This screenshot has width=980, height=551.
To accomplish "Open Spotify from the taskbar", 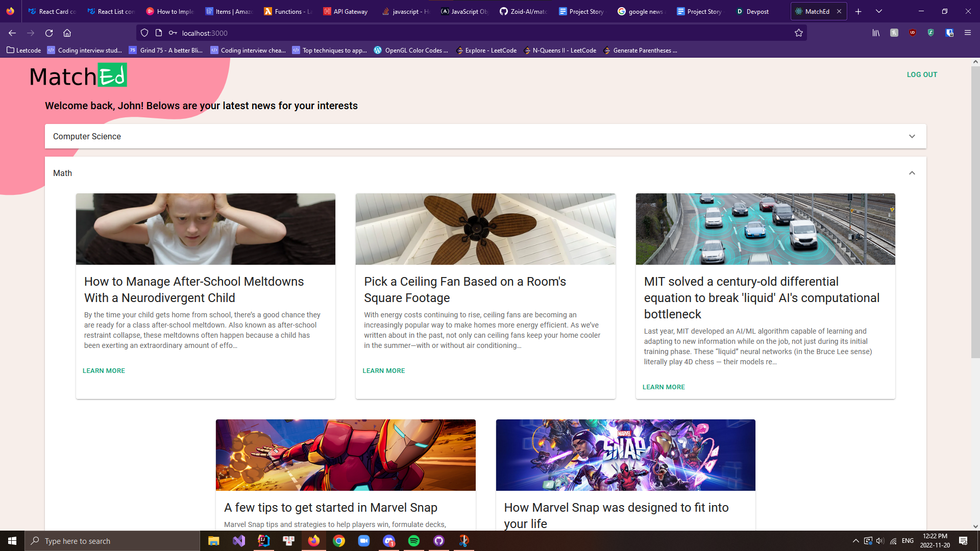I will [414, 541].
